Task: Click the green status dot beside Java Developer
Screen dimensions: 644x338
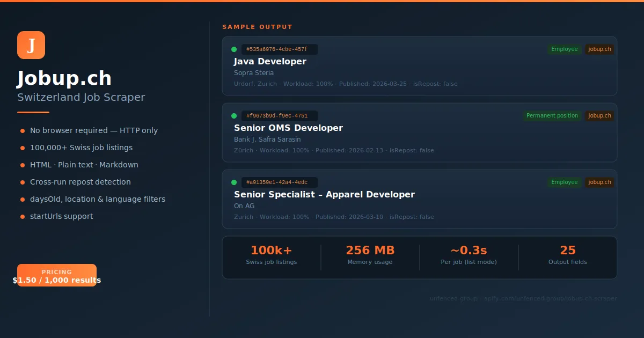Action: coord(233,49)
